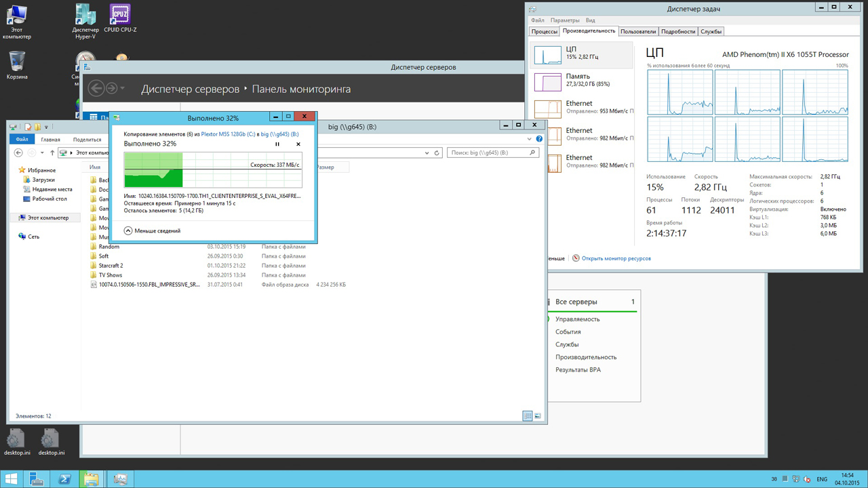The height and width of the screenshot is (488, 868).
Task: Open address bar history dropdown
Action: coord(427,152)
